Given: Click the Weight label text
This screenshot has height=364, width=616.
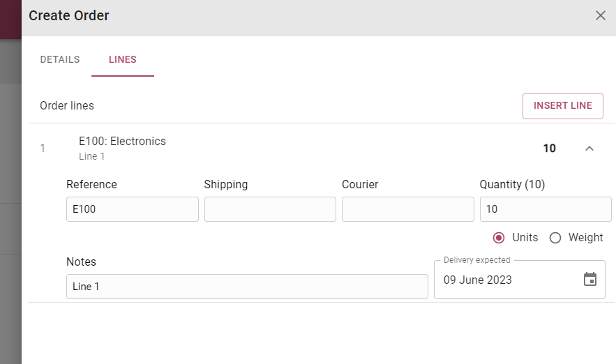Looking at the screenshot, I should 585,238.
